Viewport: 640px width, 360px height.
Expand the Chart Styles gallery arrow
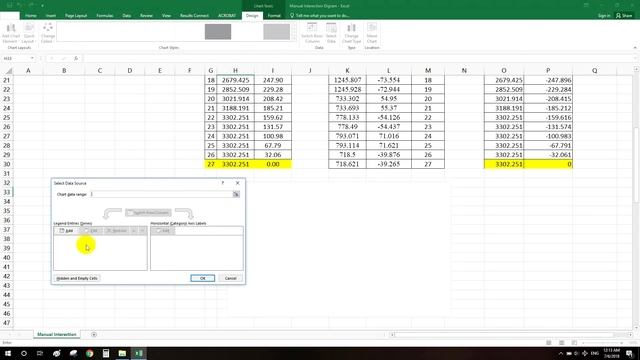294,38
